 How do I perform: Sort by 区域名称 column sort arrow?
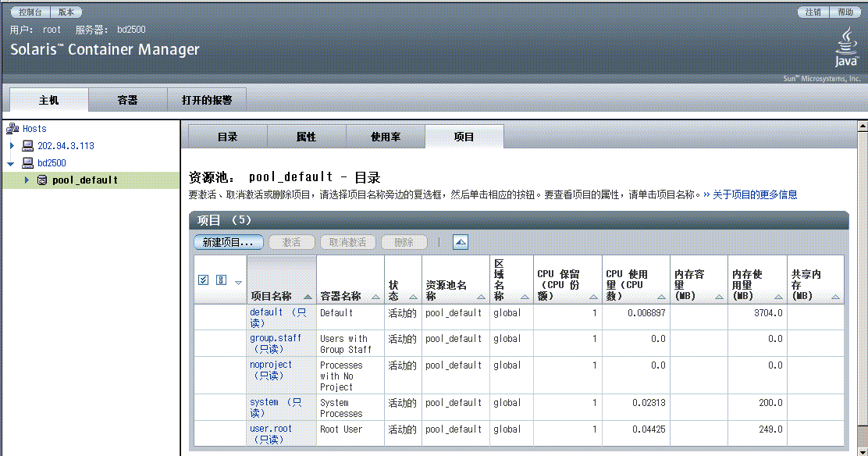click(525, 297)
